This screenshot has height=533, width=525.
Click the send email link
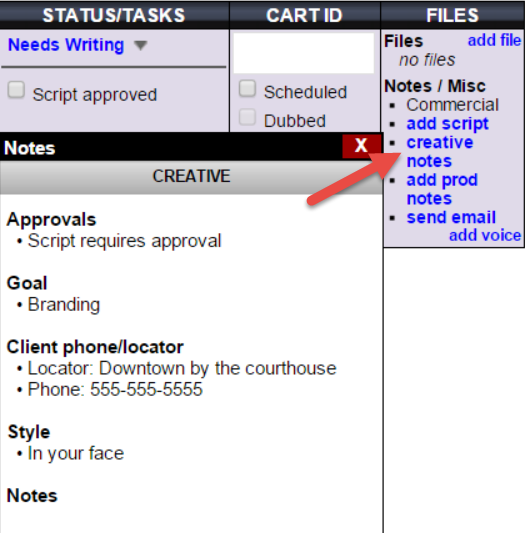451,218
